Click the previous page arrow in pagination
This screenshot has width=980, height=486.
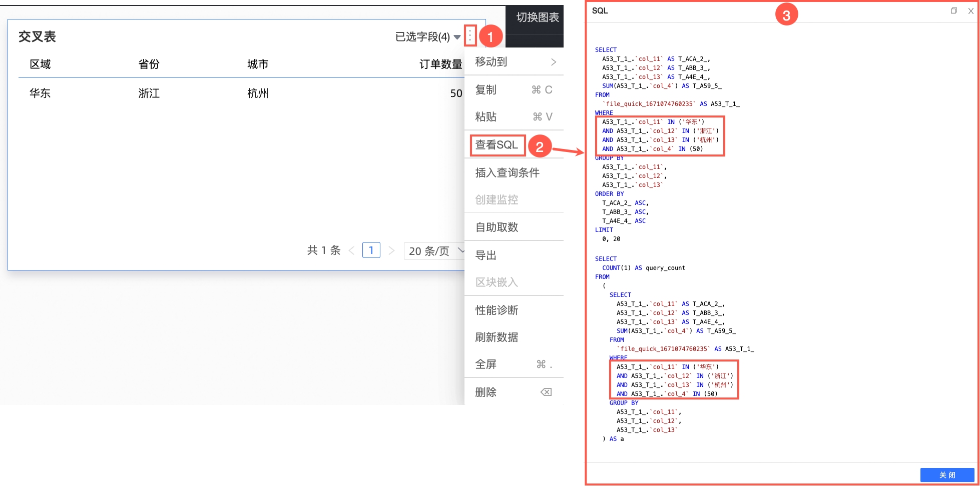[352, 250]
